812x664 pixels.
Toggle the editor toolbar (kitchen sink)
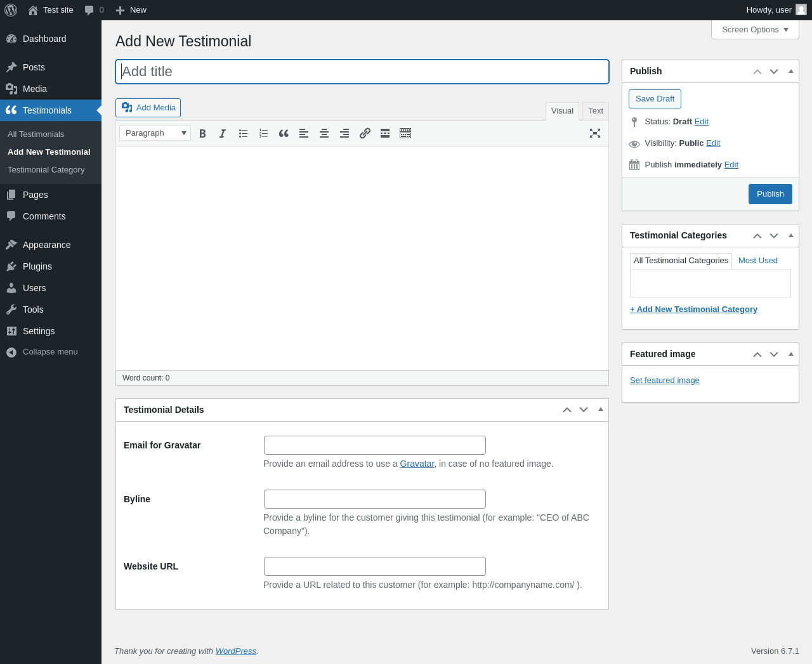coord(405,133)
